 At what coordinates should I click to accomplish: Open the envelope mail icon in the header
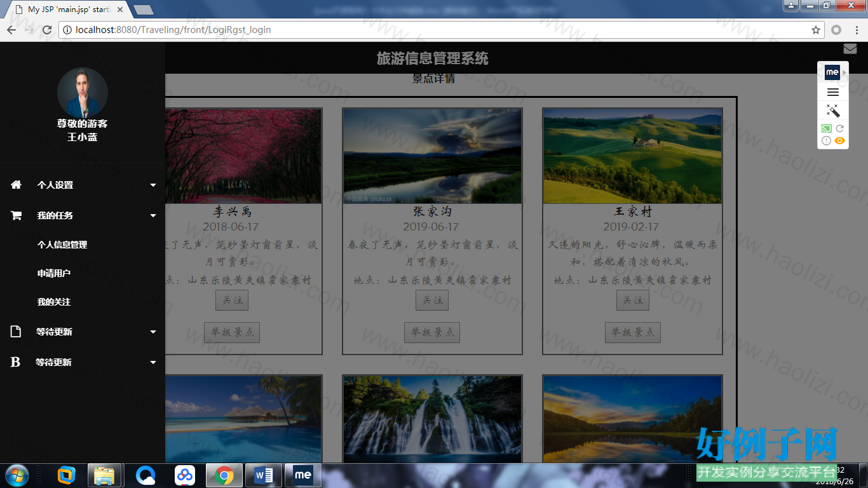point(850,48)
